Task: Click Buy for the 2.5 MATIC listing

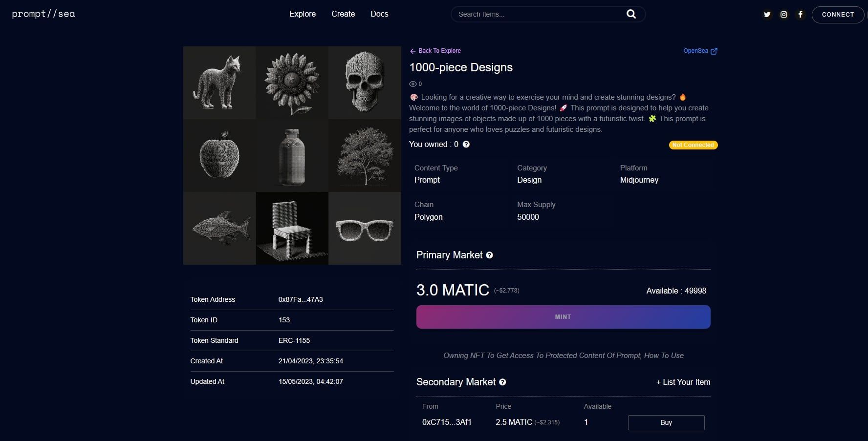Action: pos(666,422)
